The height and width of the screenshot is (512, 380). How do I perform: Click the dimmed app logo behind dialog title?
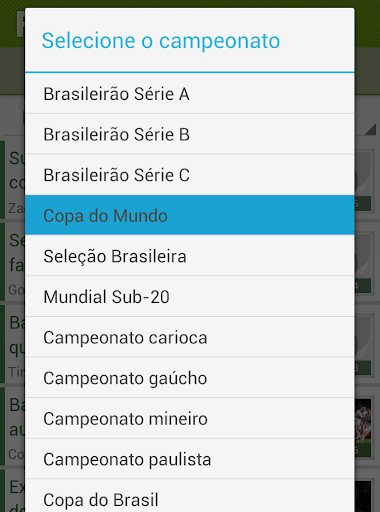click(21, 24)
